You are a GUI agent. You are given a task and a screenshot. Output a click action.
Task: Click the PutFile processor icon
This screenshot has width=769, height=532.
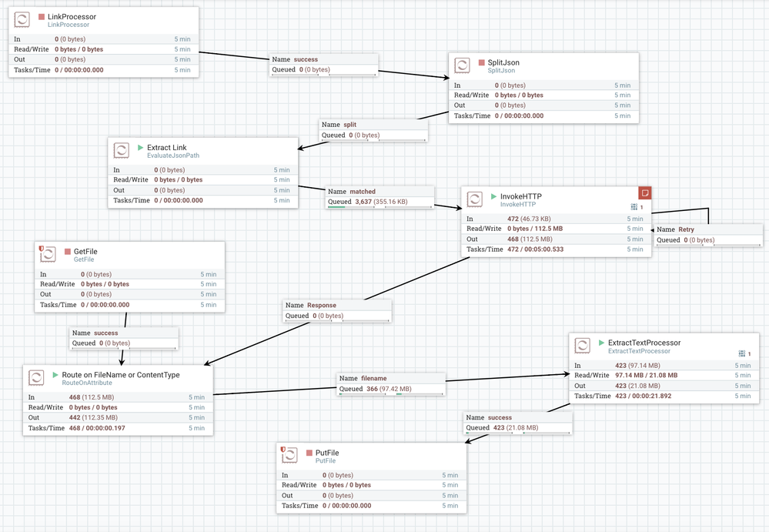289,455
